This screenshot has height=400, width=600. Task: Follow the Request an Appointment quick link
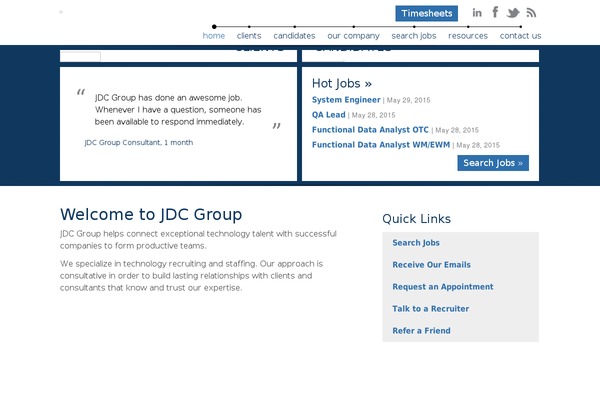click(443, 287)
